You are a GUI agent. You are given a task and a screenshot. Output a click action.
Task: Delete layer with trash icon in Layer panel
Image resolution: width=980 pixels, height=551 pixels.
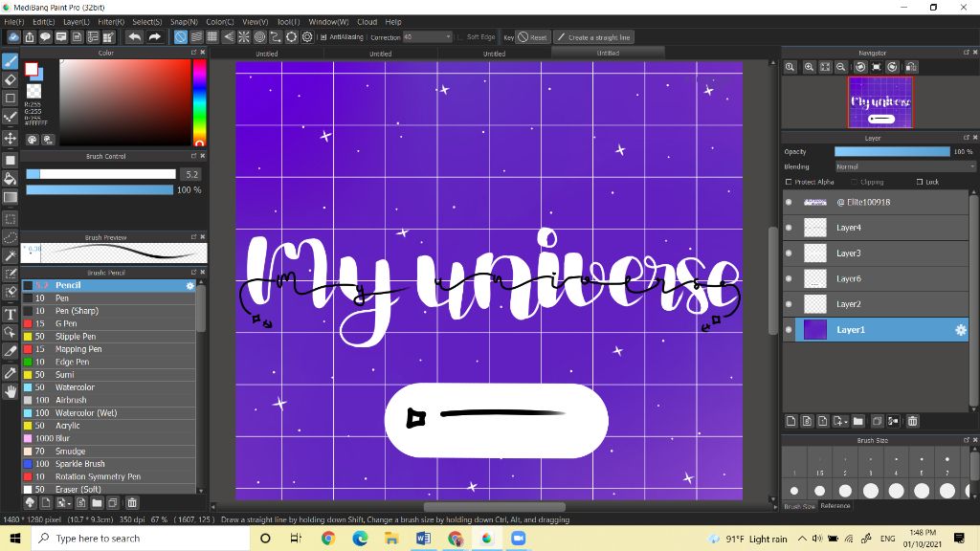coord(912,421)
